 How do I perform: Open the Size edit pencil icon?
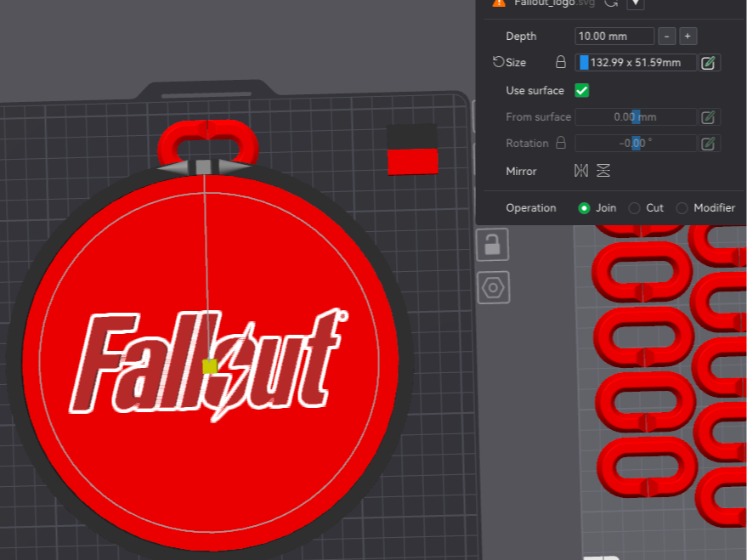(x=709, y=62)
